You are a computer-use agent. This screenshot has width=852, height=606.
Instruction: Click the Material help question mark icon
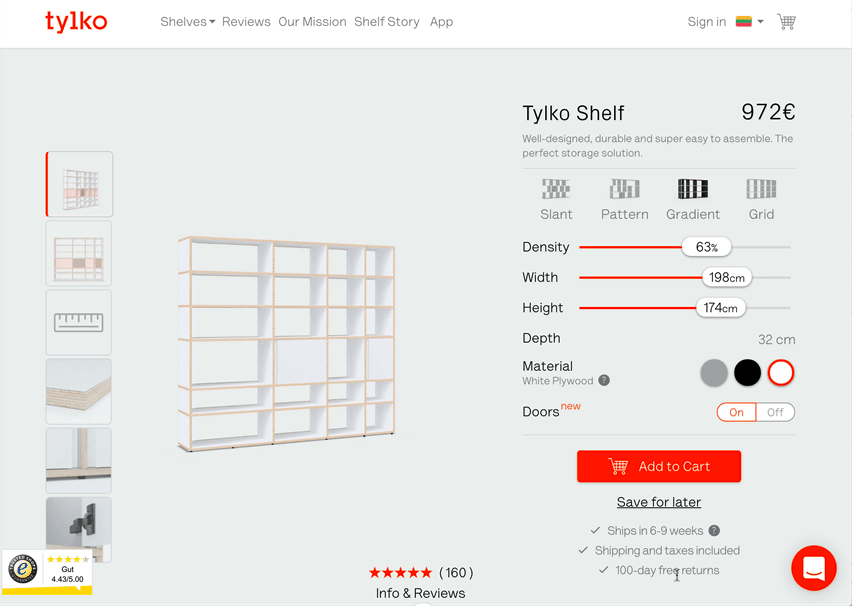(x=604, y=380)
